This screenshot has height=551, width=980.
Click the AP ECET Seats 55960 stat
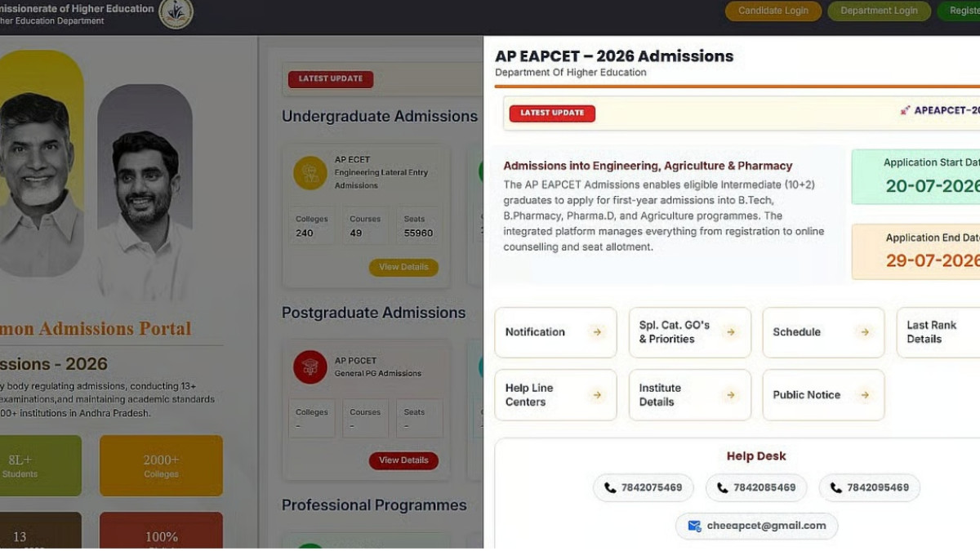(419, 226)
